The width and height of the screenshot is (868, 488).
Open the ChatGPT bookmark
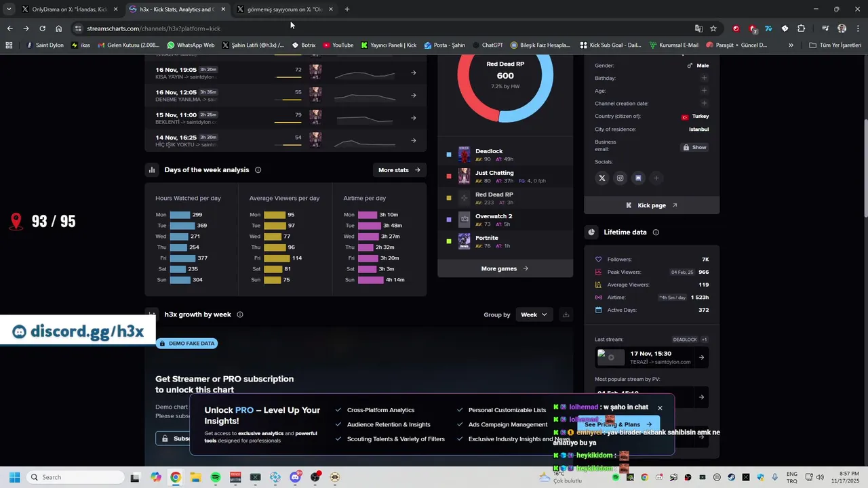click(x=487, y=45)
